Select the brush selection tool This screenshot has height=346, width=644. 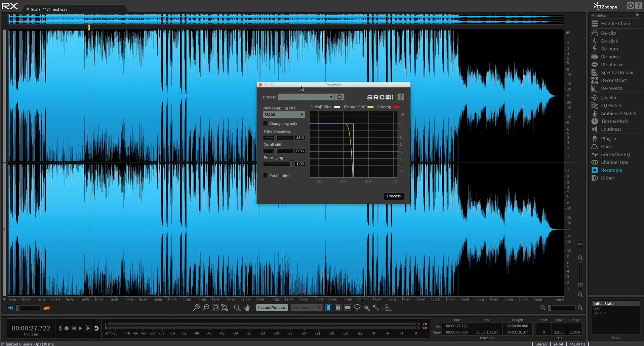(366, 308)
